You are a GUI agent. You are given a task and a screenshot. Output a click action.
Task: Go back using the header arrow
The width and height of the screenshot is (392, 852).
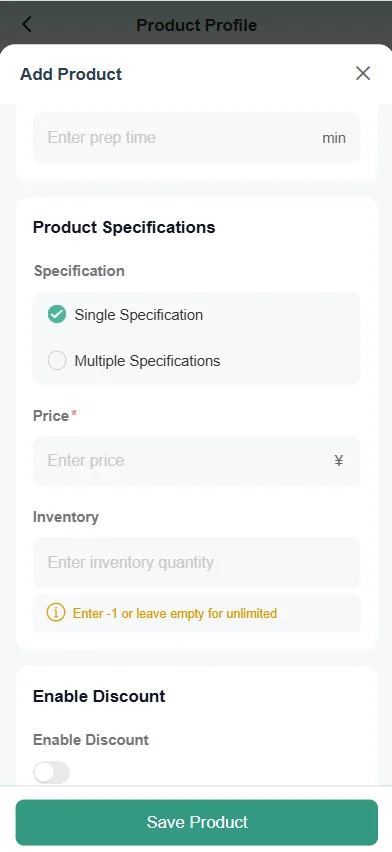27,24
